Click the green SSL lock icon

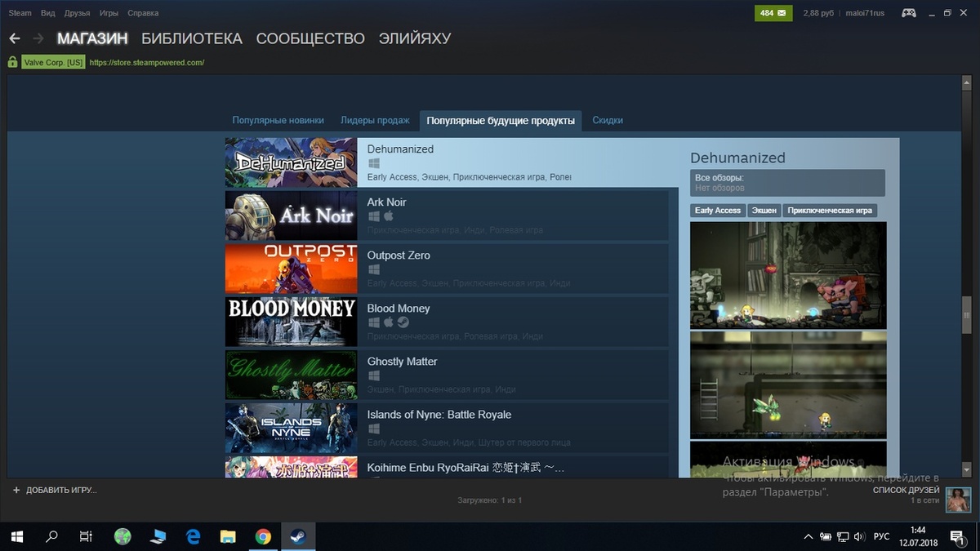12,62
